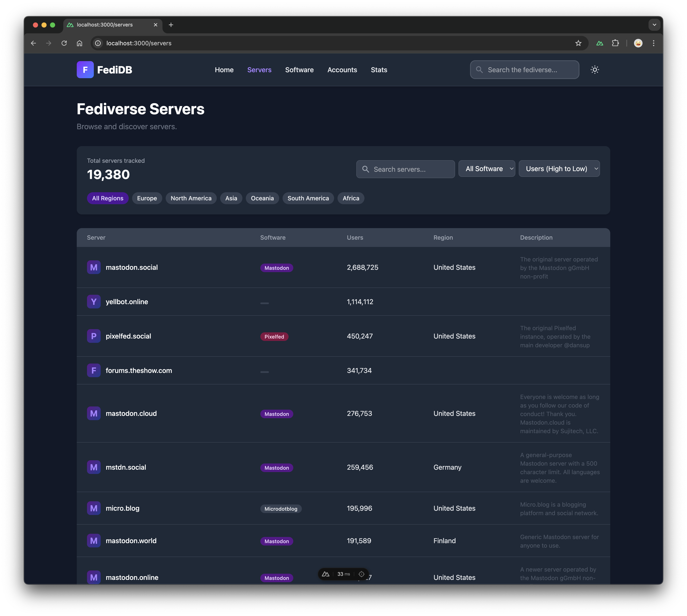The image size is (687, 616).
Task: Click the mastodon.cloud M avatar icon
Action: (94, 413)
